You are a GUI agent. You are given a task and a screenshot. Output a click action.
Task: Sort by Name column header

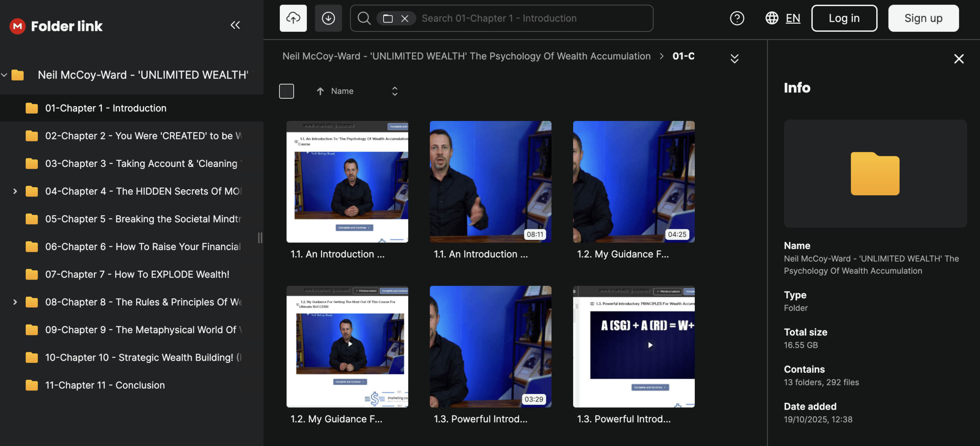pyautogui.click(x=342, y=91)
